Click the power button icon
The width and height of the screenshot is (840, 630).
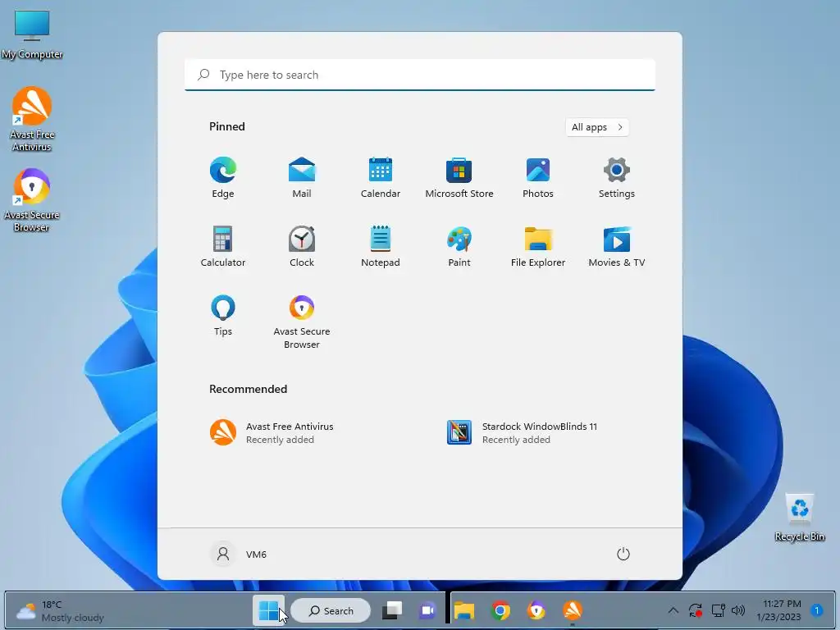coord(623,554)
